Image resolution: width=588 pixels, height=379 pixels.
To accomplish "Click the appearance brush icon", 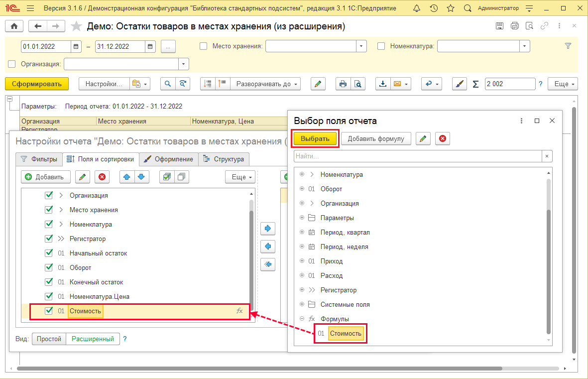I will click(x=460, y=84).
